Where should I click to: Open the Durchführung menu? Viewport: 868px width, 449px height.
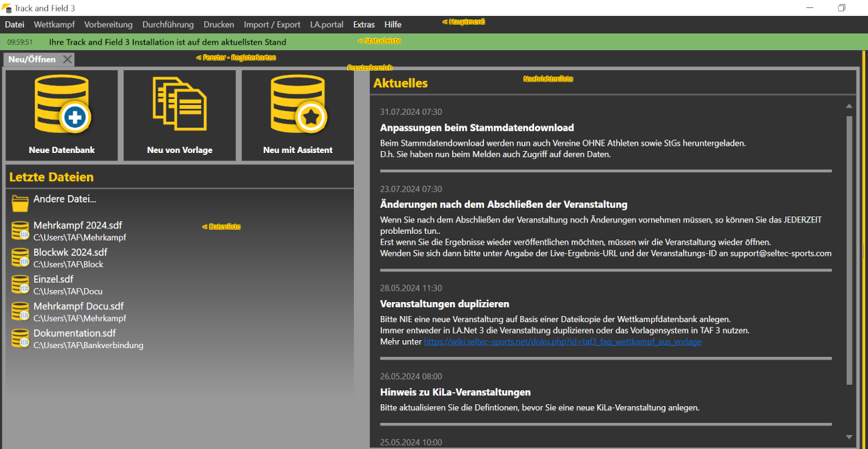click(x=168, y=25)
